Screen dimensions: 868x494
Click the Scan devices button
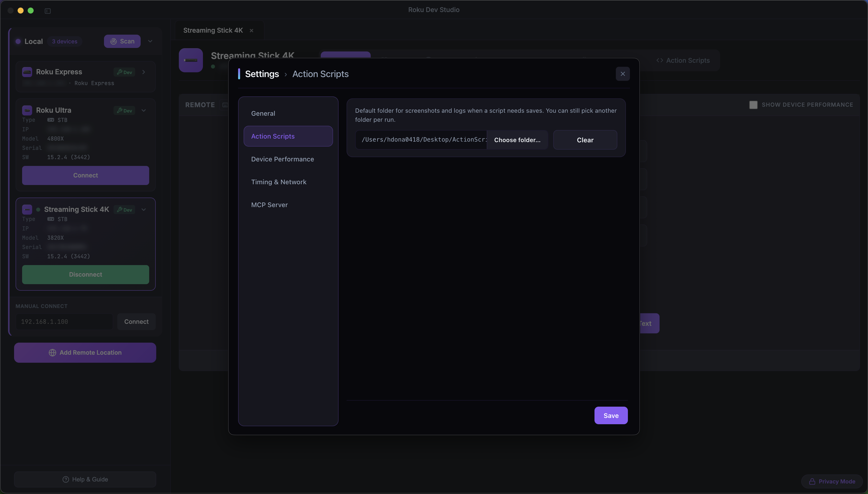122,41
